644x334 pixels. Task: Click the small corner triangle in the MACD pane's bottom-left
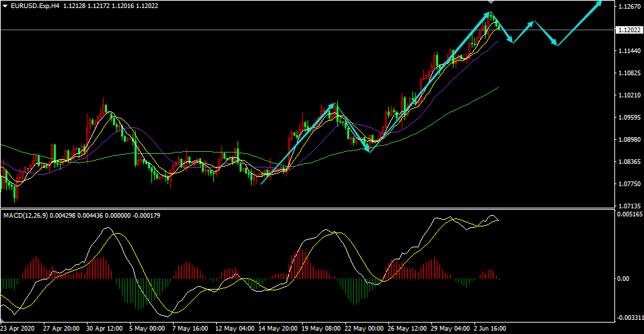pos(2,320)
